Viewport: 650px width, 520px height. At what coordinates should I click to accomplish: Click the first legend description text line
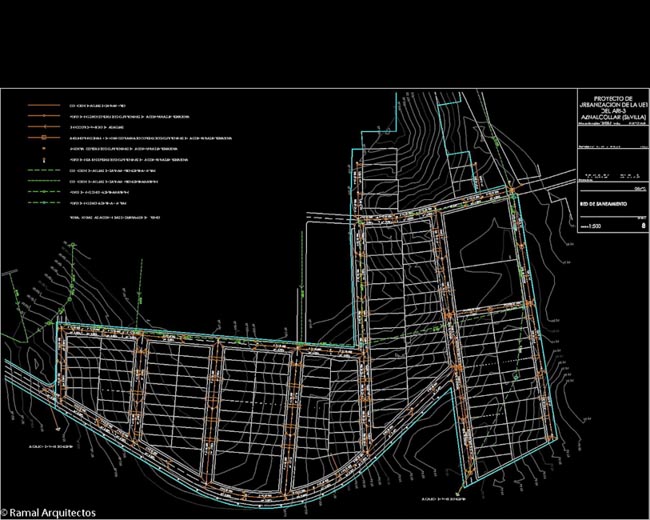point(97,105)
